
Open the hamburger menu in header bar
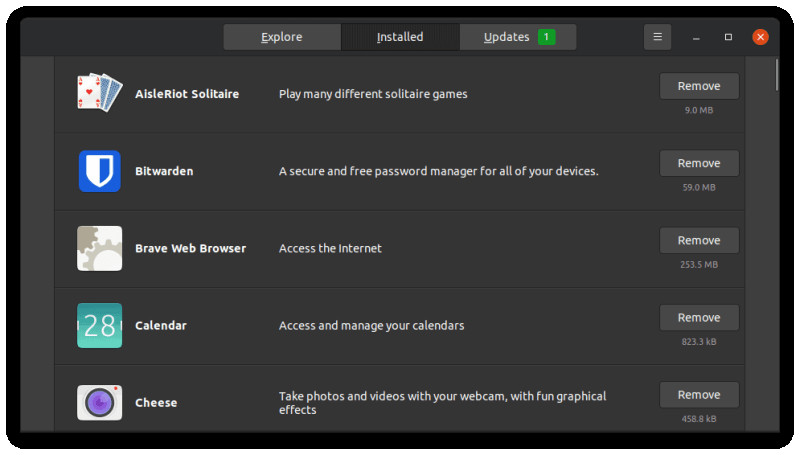click(x=657, y=37)
